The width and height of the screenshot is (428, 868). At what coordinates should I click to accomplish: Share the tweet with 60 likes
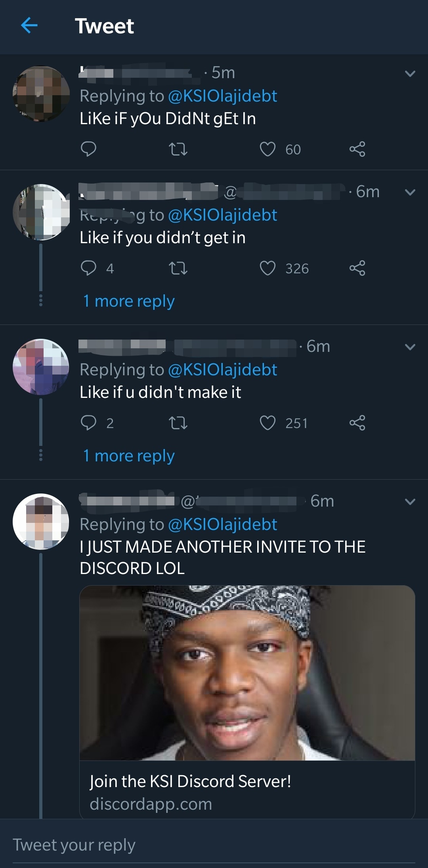[x=357, y=149]
